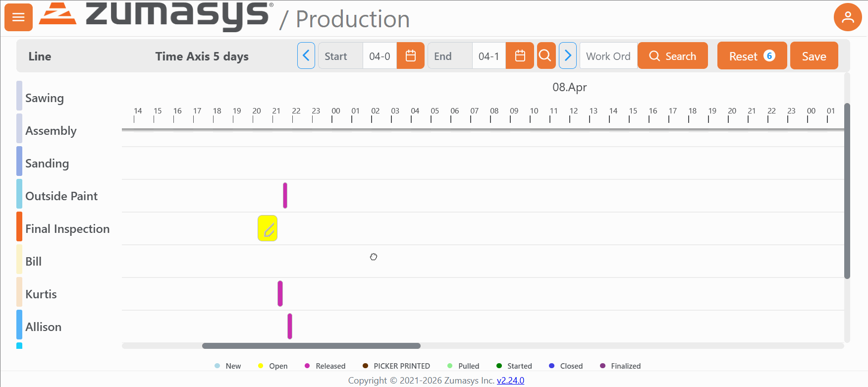
Task: Select the Final Inspection line
Action: [67, 229]
